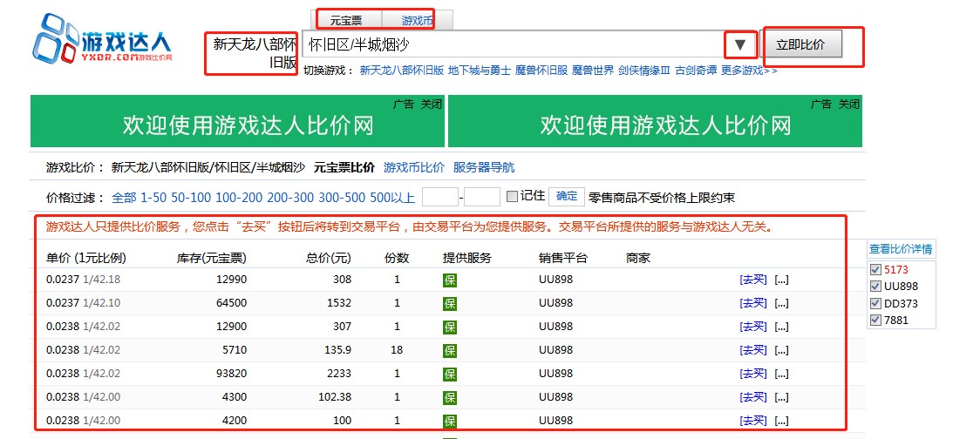
Task: Uncheck the 5173 platform checkbox
Action: pos(875,270)
